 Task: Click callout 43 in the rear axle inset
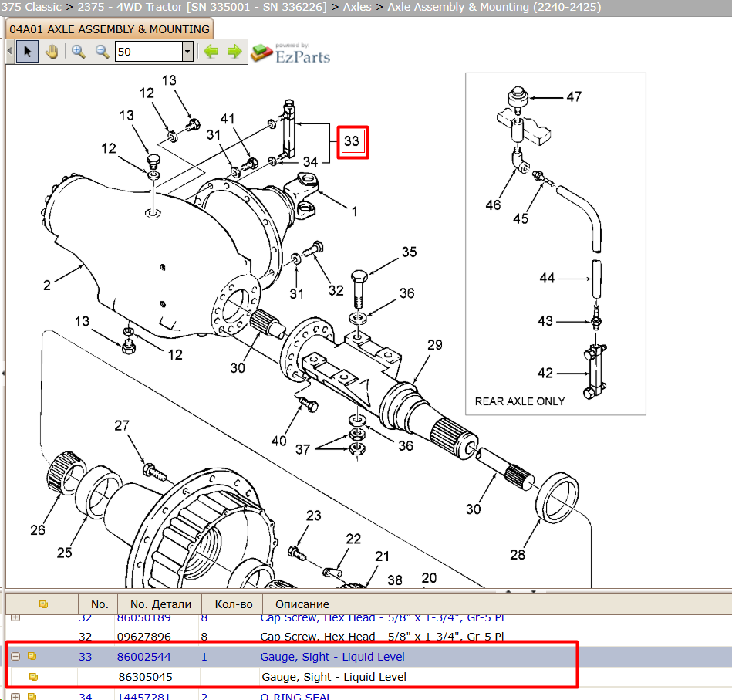(x=545, y=321)
